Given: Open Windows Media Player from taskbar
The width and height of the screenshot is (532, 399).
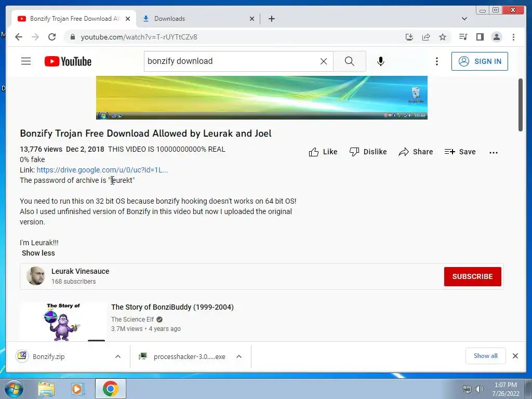Looking at the screenshot, I should (78, 389).
